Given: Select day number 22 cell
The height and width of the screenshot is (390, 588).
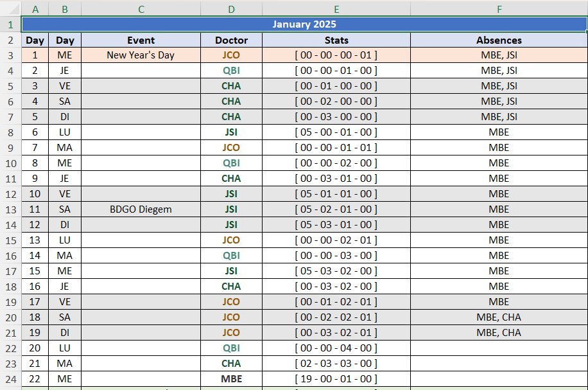Looking at the screenshot, I should tap(35, 379).
